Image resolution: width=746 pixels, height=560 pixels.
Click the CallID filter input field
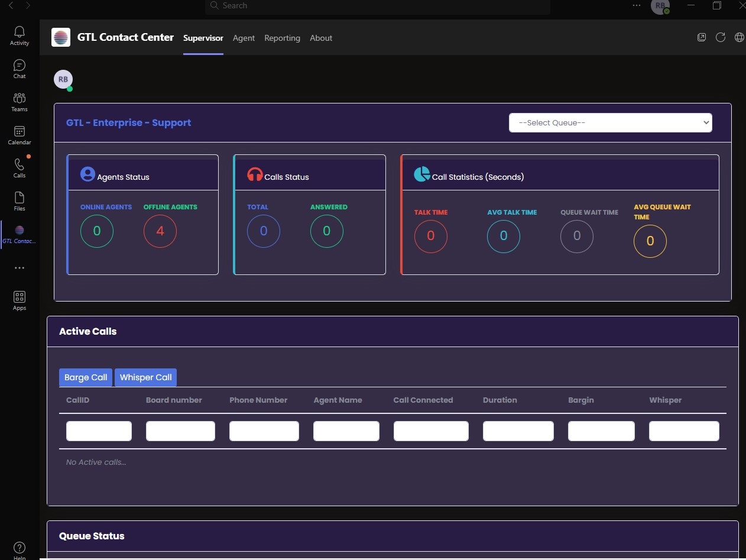[x=99, y=431]
